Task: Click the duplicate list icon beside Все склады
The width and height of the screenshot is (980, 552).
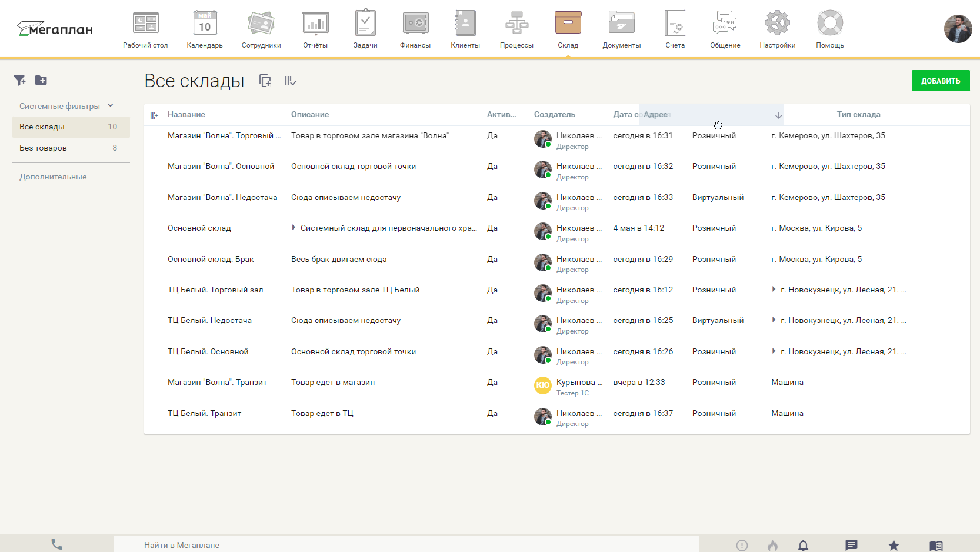Action: click(265, 81)
